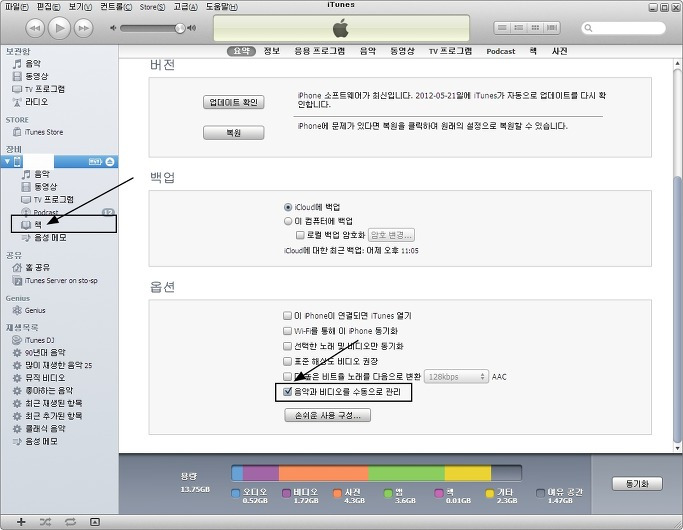This screenshot has width=683, height=530.
Task: Open iTunes Store bag icon
Action: [x=17, y=132]
